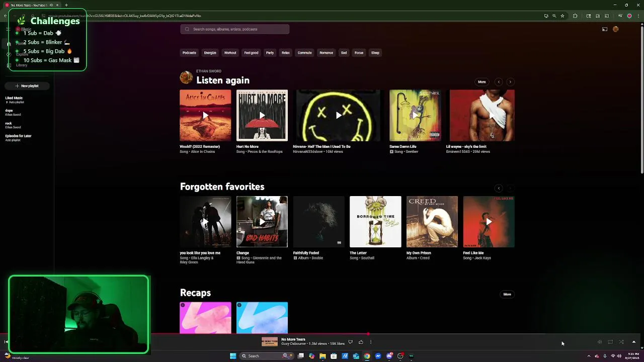644x362 pixels.
Task: Open the taskbar clock and date
Action: pyautogui.click(x=633, y=356)
